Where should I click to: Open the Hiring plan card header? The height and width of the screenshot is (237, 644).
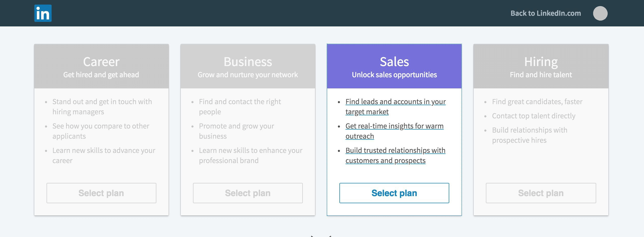(541, 62)
